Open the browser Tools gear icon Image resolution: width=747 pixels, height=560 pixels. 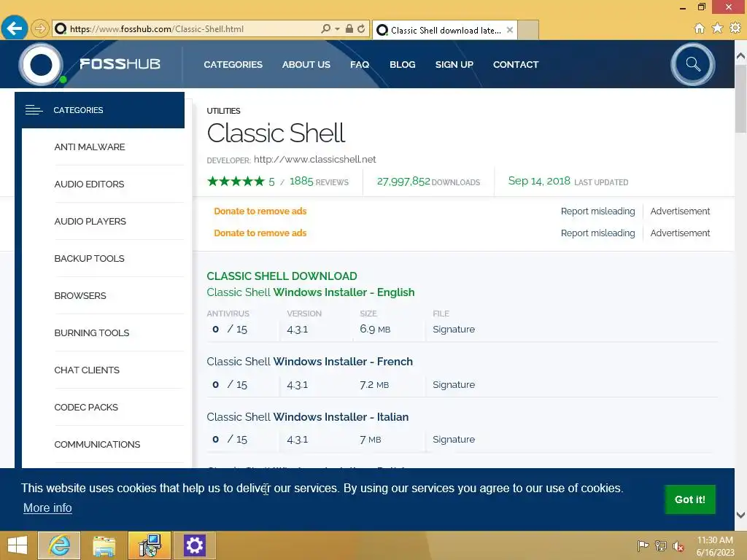pos(735,28)
